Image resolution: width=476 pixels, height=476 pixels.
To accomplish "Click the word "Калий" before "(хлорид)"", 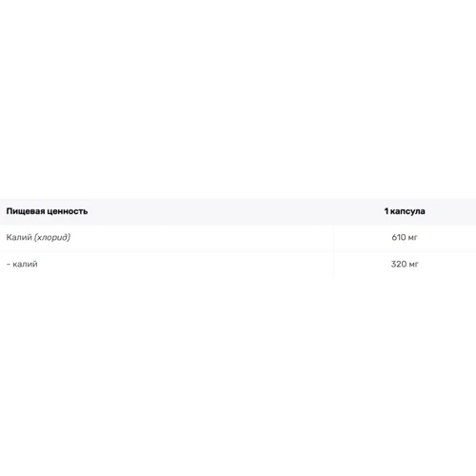I will pyautogui.click(x=19, y=237).
